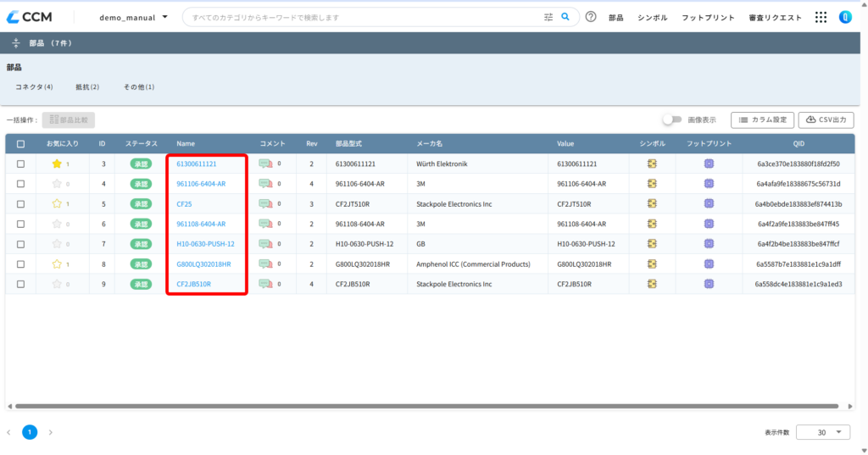Screen dimensions: 868x455
Task: Open footprint icon for CF25
Action: click(709, 203)
